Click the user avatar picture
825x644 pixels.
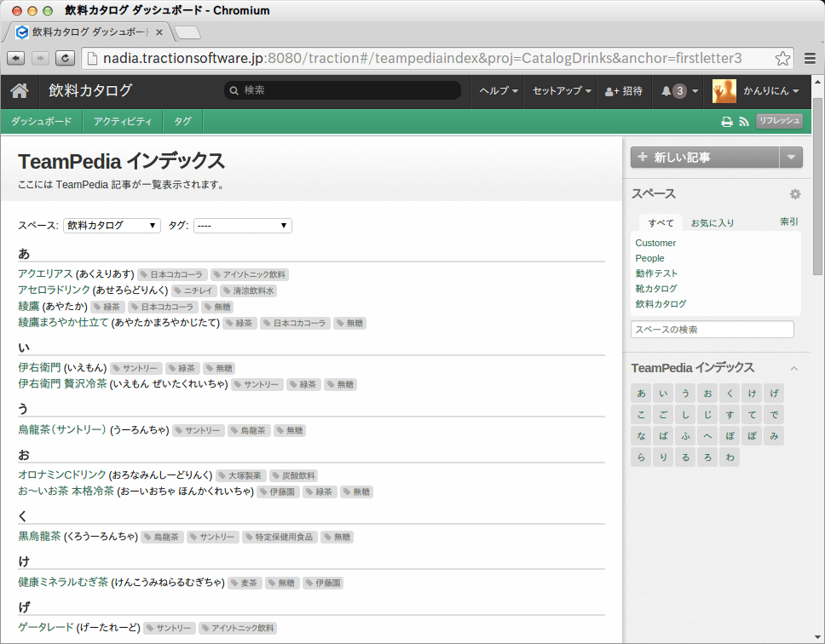coord(724,91)
